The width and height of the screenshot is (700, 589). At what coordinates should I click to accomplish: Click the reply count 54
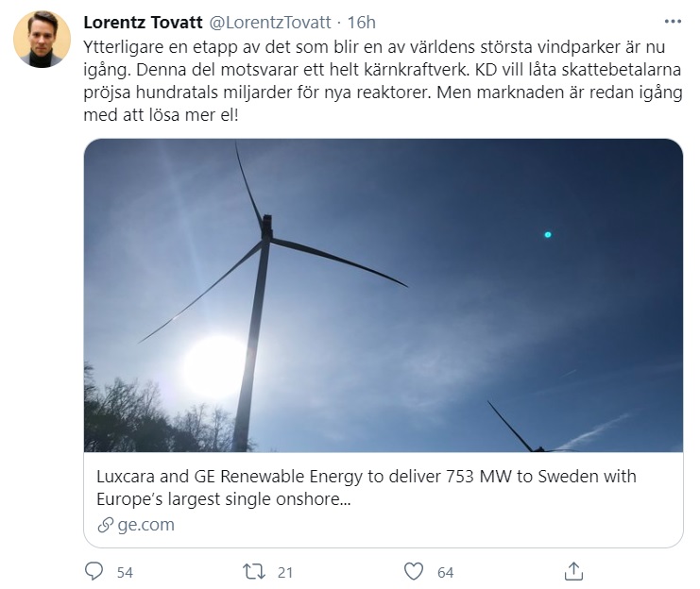point(125,571)
